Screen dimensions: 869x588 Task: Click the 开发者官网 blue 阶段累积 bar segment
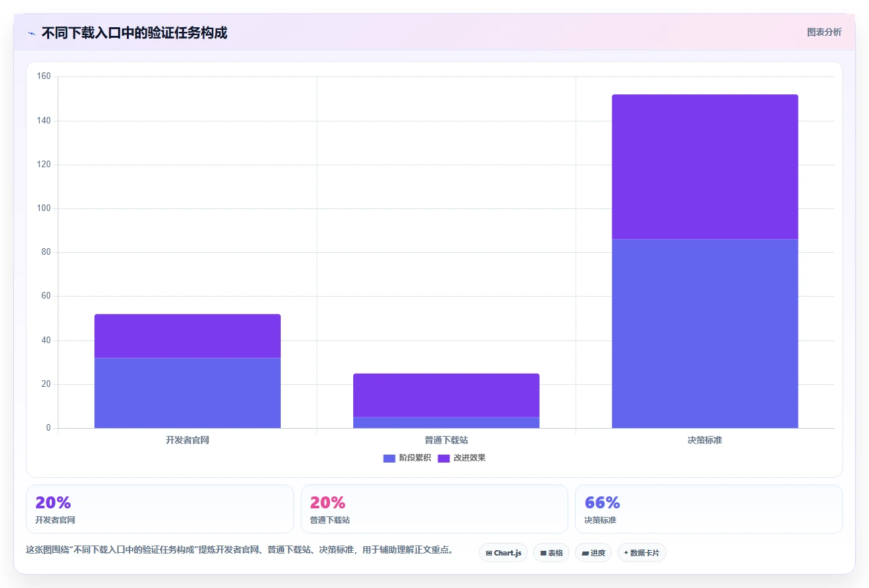click(x=187, y=393)
